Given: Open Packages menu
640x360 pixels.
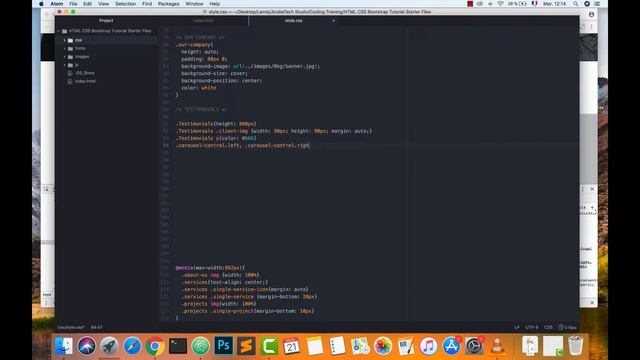Looking at the screenshot, I should point(169,4).
